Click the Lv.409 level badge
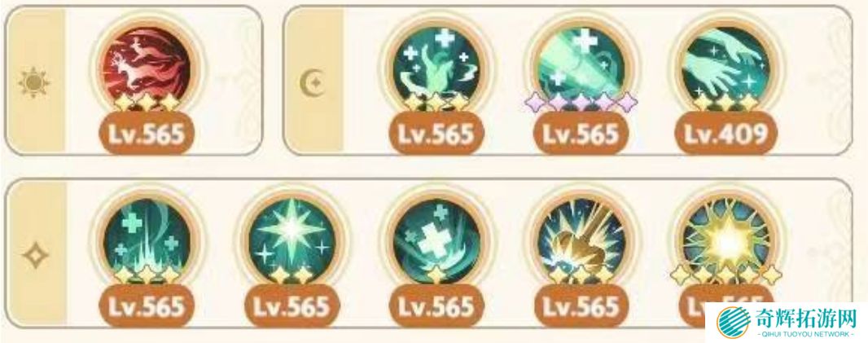This screenshot has height=343, width=868. (726, 134)
